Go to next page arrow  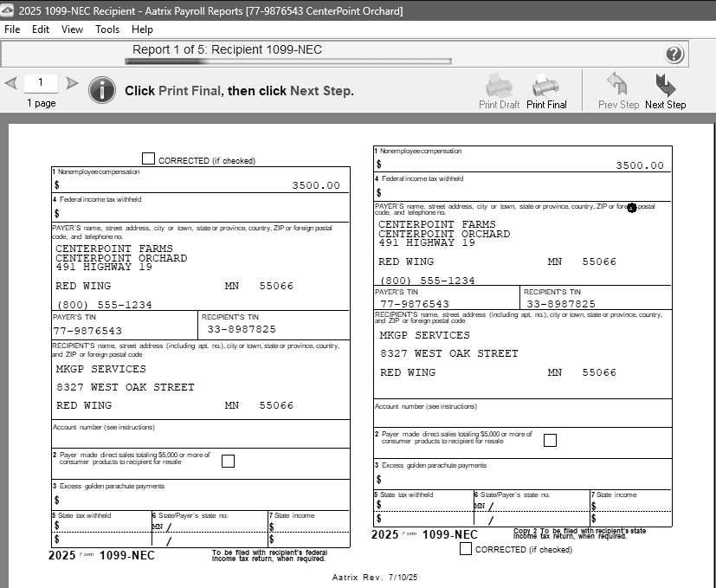pyautogui.click(x=72, y=84)
